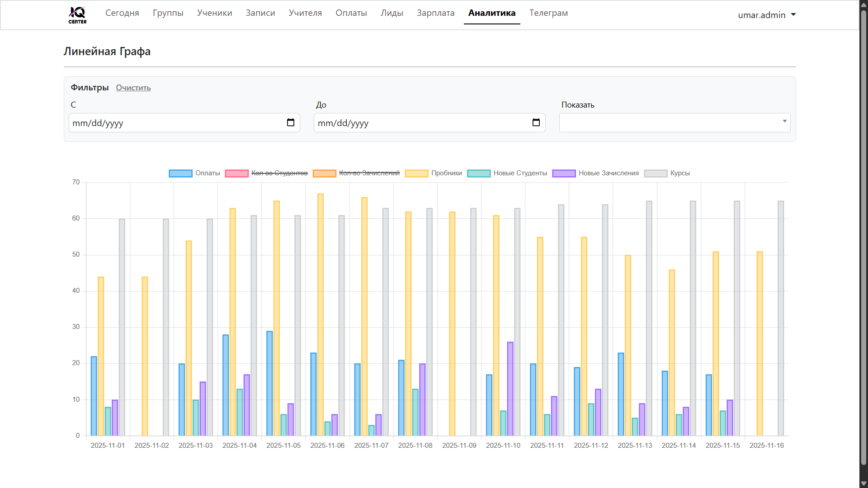
Task: Open calendar picker in До date field
Action: 536,123
